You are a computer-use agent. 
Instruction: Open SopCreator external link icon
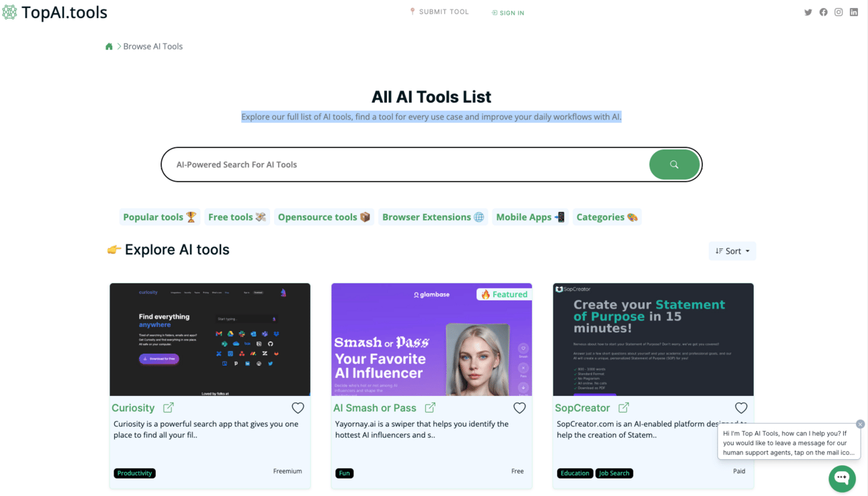tap(623, 407)
